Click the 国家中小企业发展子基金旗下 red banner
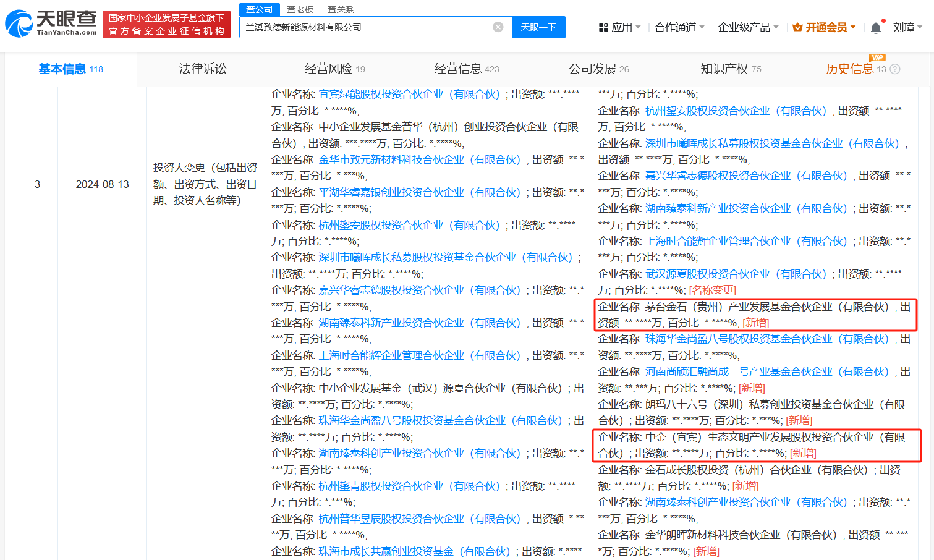The image size is (934, 560). (166, 24)
